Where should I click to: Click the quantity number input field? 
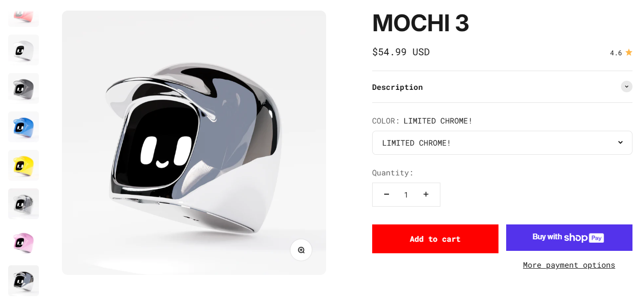(x=406, y=195)
